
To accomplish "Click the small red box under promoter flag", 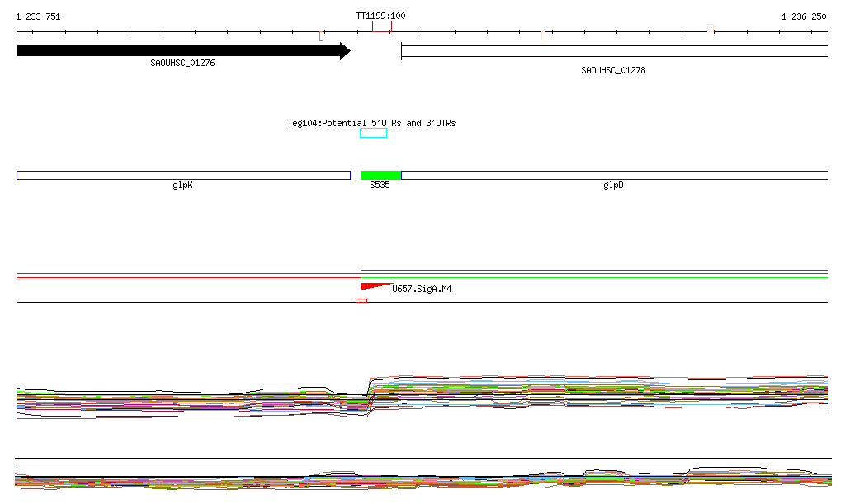I will pyautogui.click(x=361, y=301).
